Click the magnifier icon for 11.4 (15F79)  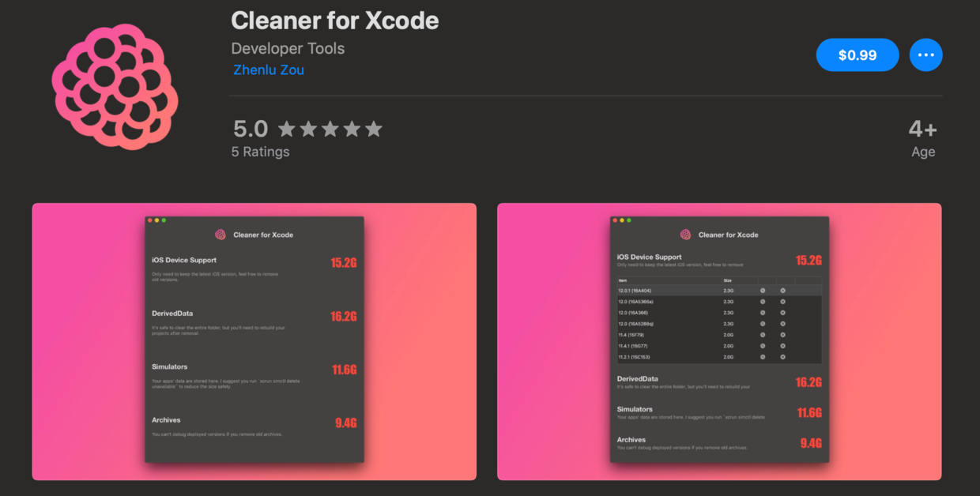coord(763,335)
